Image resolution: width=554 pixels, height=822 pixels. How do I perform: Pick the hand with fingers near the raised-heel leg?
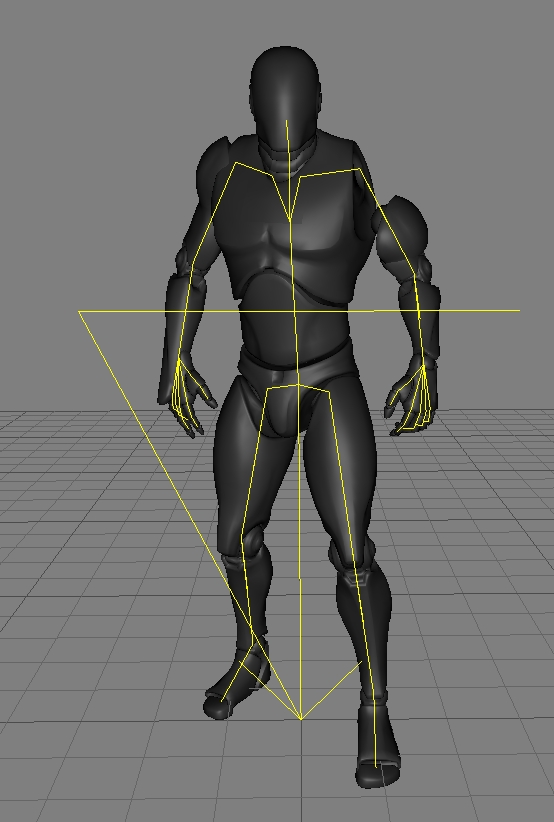[x=188, y=398]
